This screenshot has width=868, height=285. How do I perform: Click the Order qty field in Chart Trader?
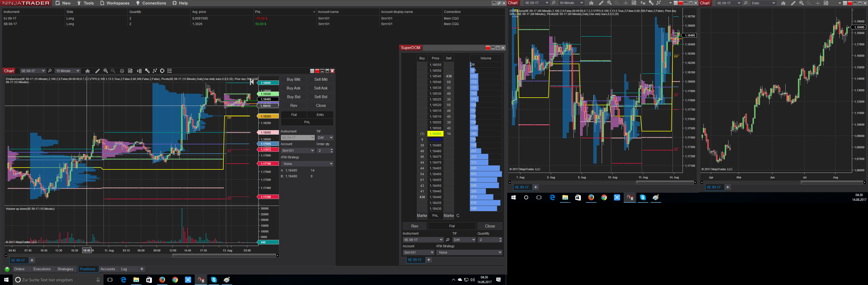coord(325,151)
